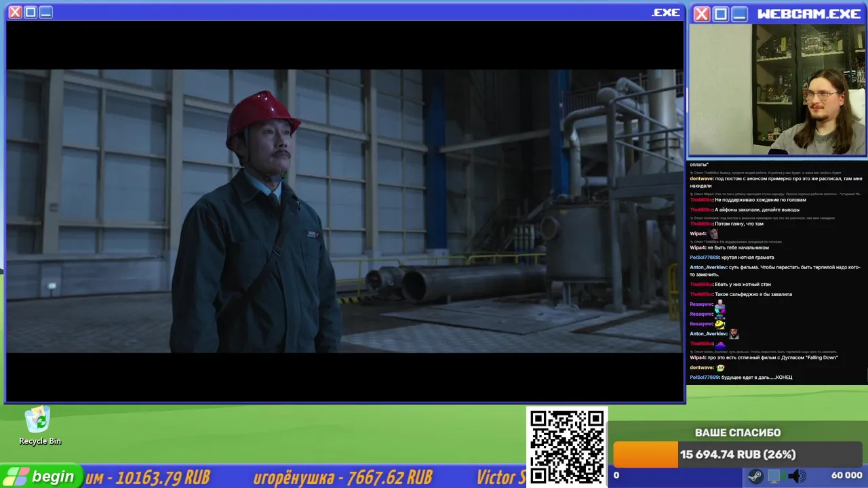Click Wipa4 message mentioning 'Falling Down'
868x488 pixels.
(x=764, y=358)
